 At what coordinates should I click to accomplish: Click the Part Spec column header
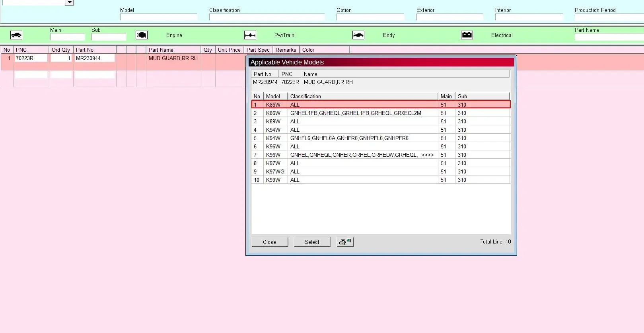click(258, 50)
